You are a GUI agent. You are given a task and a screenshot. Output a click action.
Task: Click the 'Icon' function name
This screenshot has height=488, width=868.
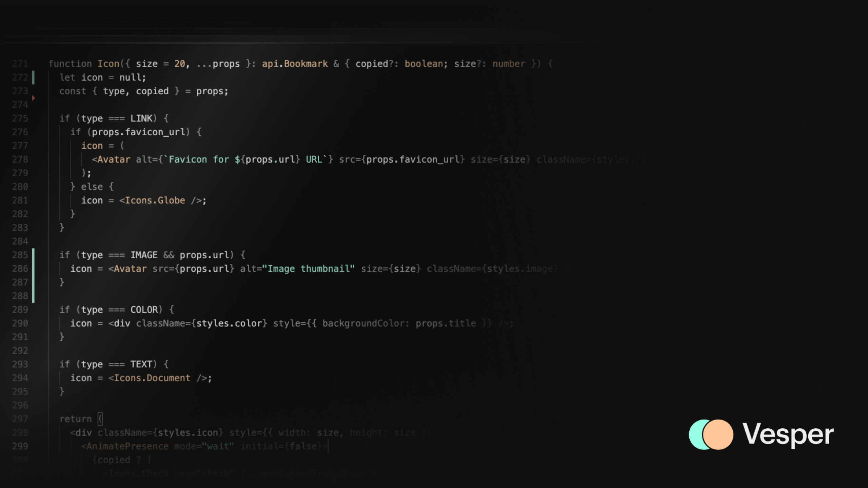click(x=108, y=64)
